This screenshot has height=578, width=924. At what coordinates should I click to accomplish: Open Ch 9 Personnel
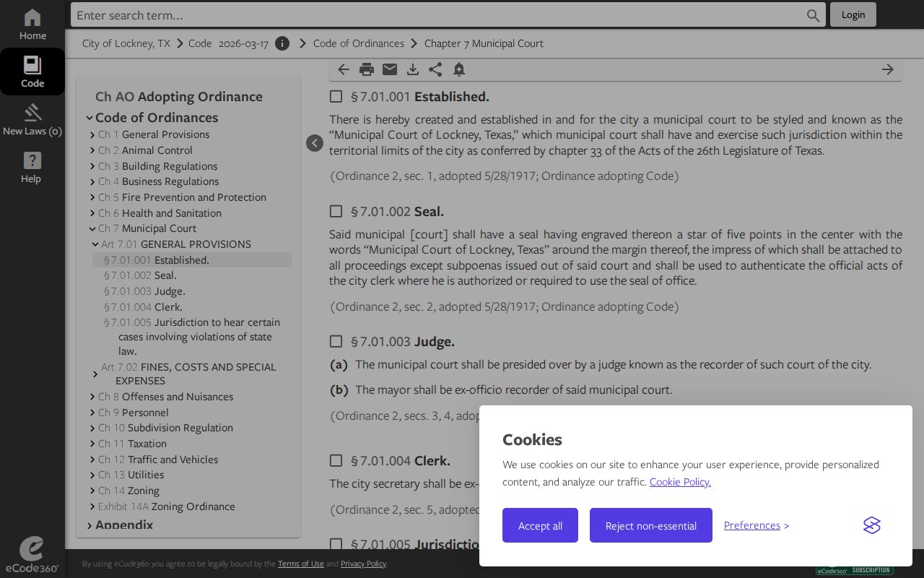pyautogui.click(x=134, y=413)
